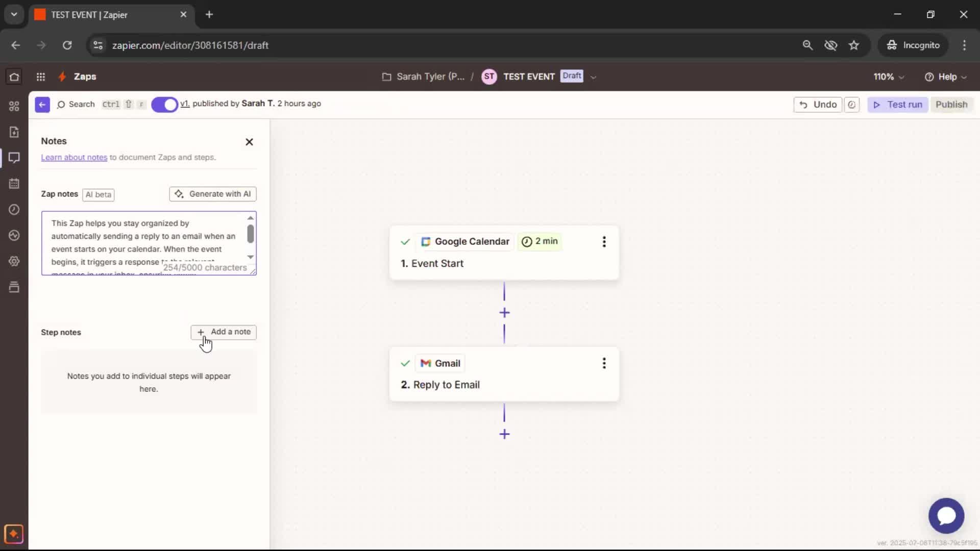Viewport: 980px width, 551px height.
Task: Click the Zaps lightning bolt icon
Action: coord(62,77)
